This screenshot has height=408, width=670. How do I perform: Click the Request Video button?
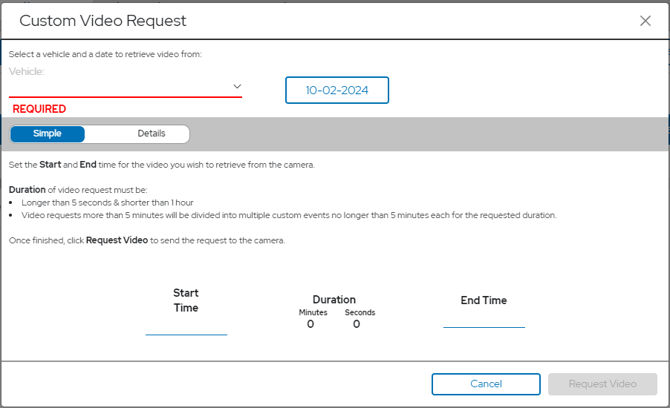[602, 384]
